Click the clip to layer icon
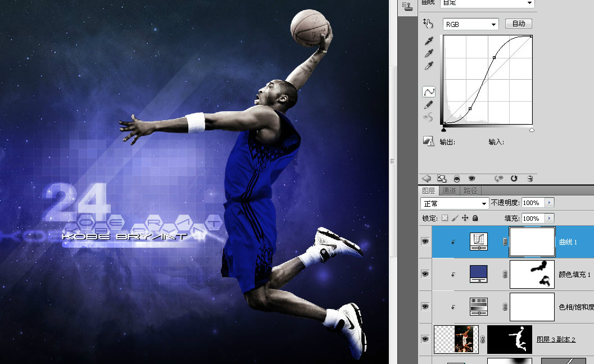Image resolution: width=594 pixels, height=364 pixels. click(457, 179)
